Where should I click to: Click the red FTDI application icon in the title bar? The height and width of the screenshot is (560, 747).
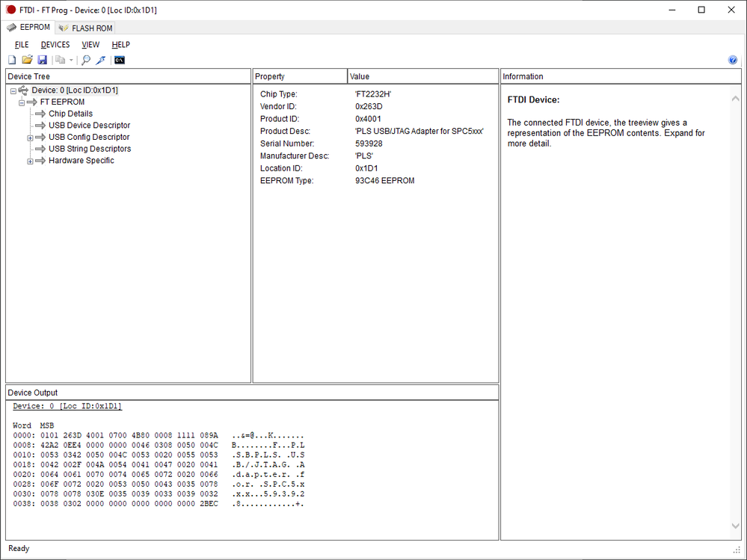(x=10, y=10)
